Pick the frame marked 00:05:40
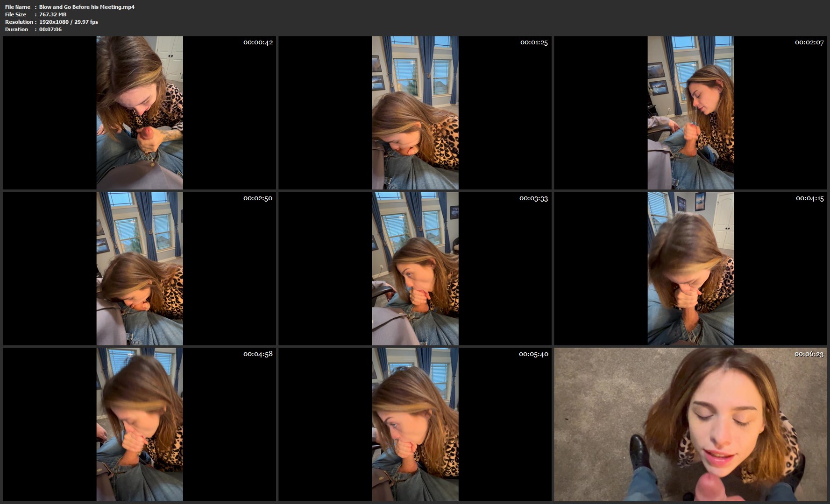Screen dimensions: 830x504 click(415, 424)
